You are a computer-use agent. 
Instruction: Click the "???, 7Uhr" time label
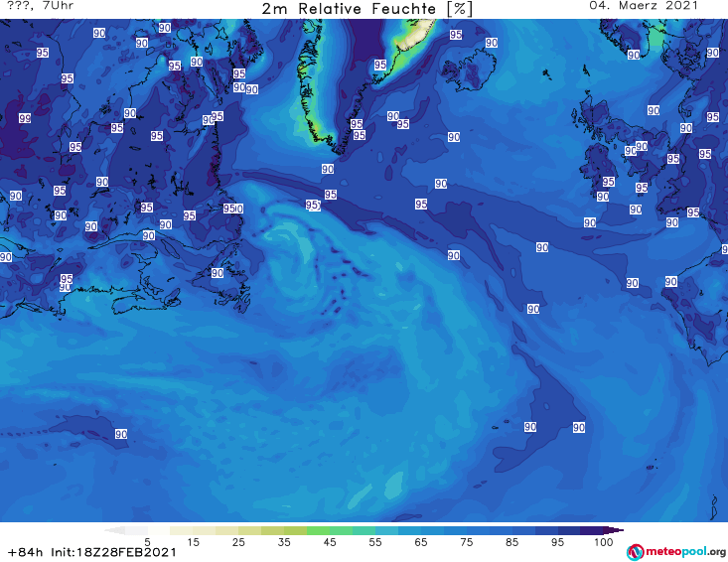click(x=40, y=6)
